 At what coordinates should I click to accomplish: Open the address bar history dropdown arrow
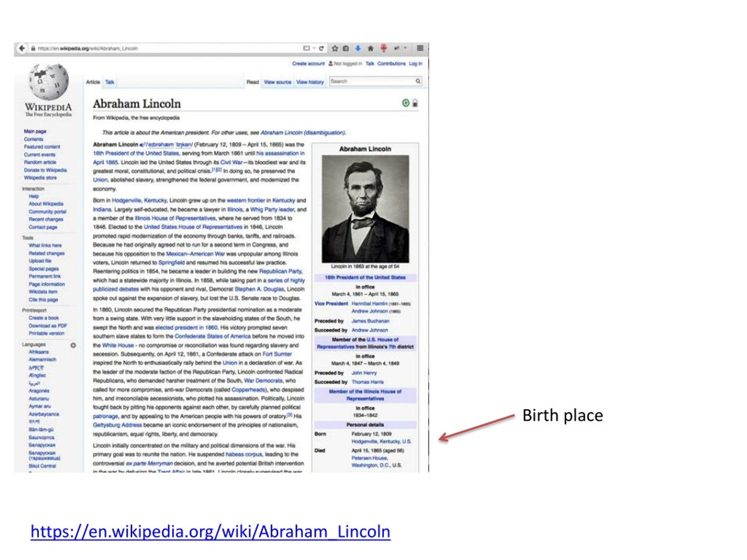(x=314, y=48)
